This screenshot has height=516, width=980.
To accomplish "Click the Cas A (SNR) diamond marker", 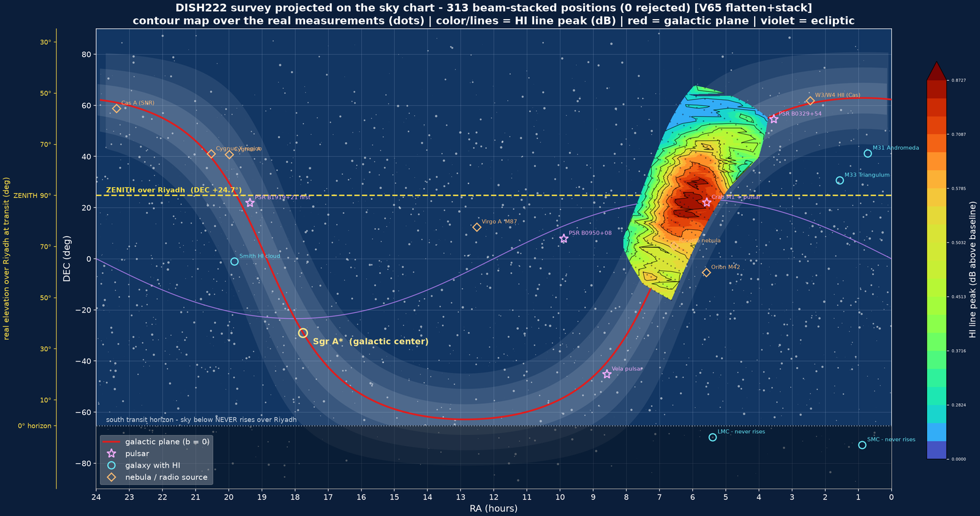I will [116, 108].
